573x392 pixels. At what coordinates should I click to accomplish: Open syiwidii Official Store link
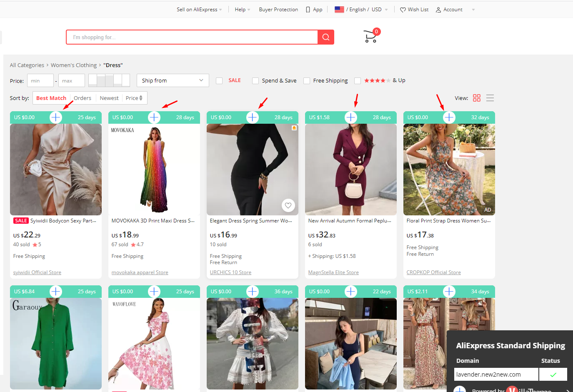pos(37,272)
